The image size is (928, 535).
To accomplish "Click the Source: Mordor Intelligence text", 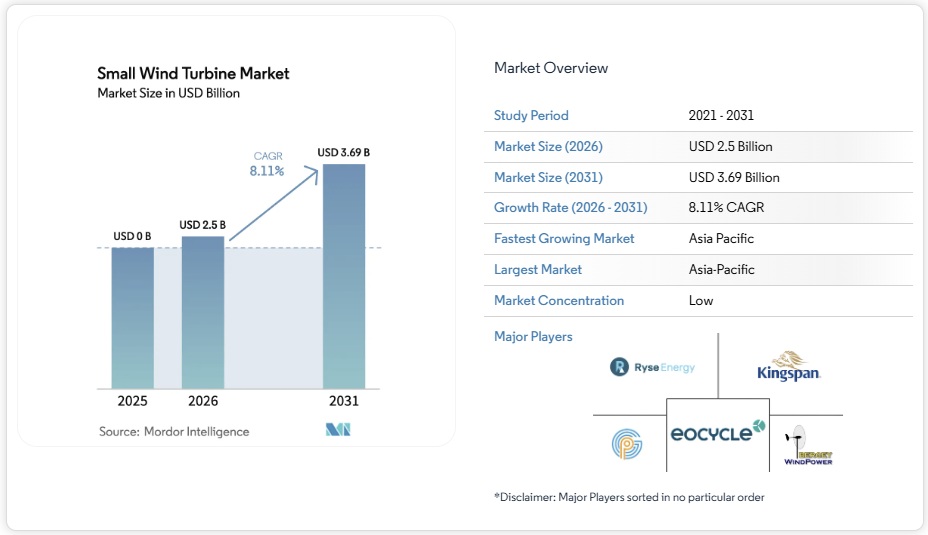I will point(174,431).
